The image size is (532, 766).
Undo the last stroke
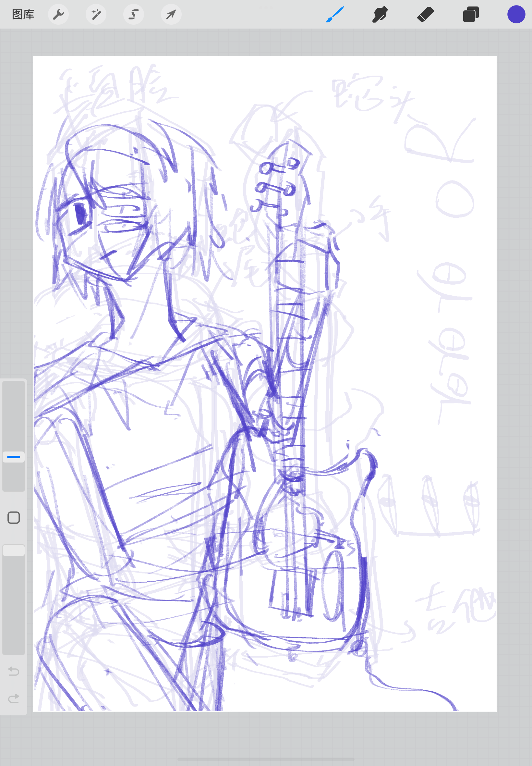14,671
